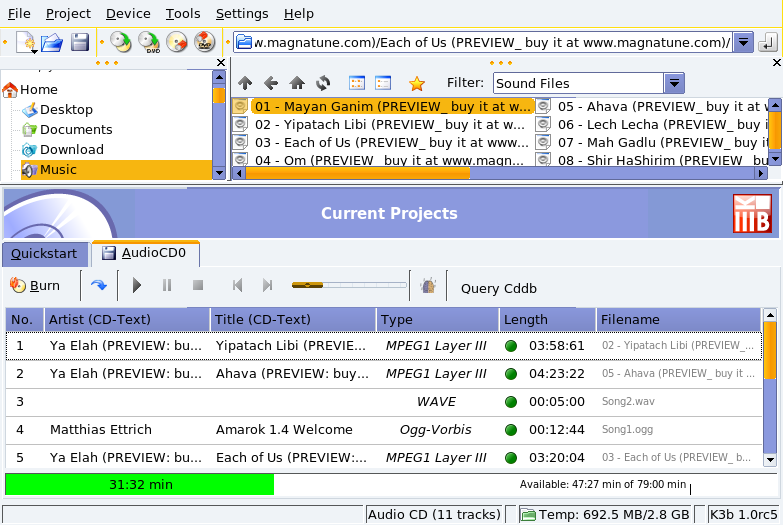The width and height of the screenshot is (783, 525).
Task: Go up one folder level
Action: tap(245, 83)
